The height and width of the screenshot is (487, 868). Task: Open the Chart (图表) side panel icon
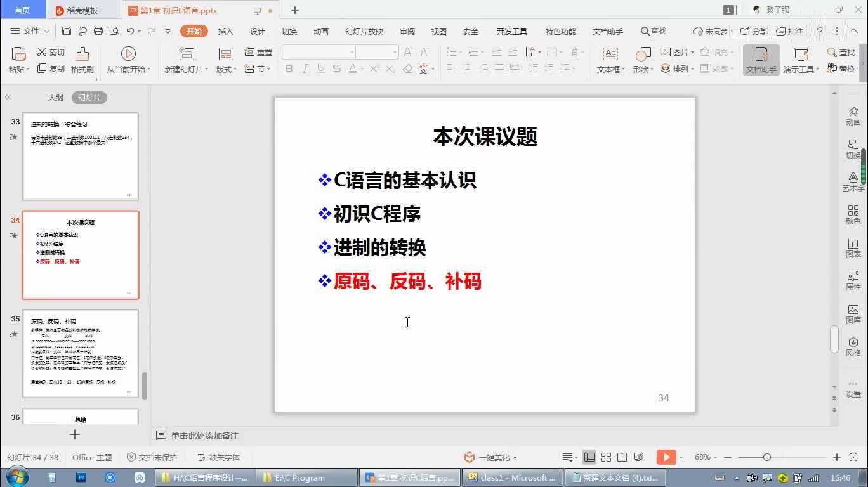(853, 247)
